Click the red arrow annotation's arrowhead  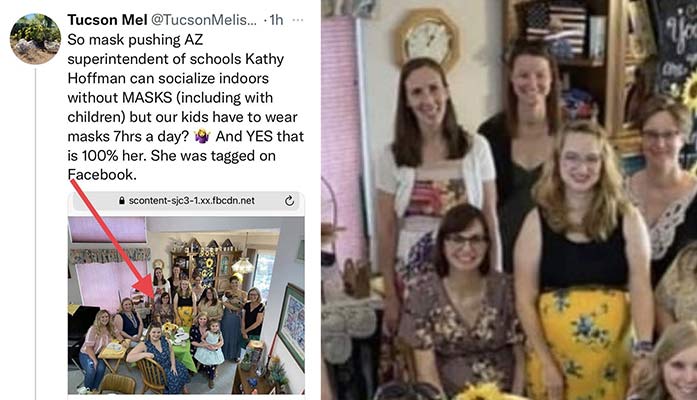click(x=145, y=287)
